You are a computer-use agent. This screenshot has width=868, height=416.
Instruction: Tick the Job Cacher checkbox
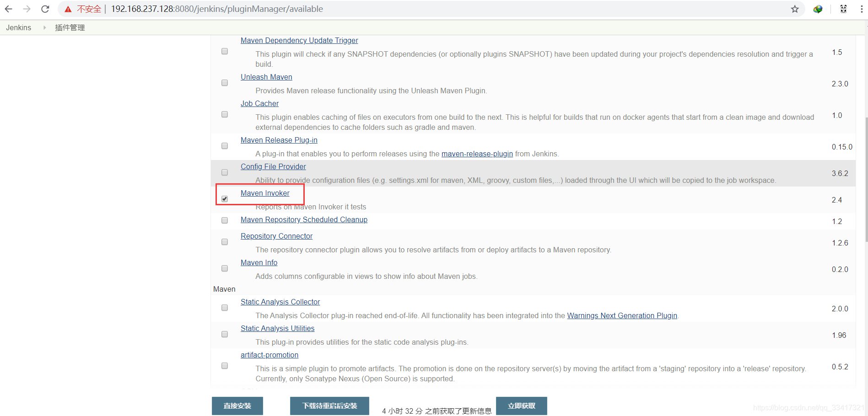225,114
